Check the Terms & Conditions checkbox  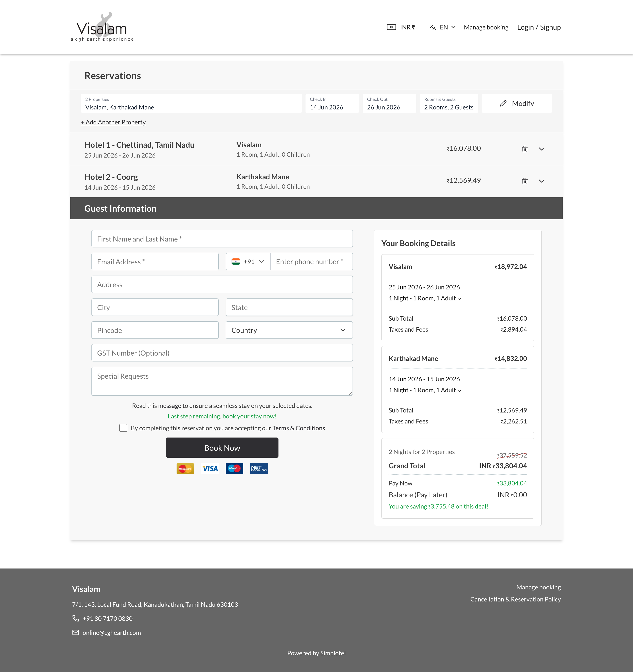point(124,428)
